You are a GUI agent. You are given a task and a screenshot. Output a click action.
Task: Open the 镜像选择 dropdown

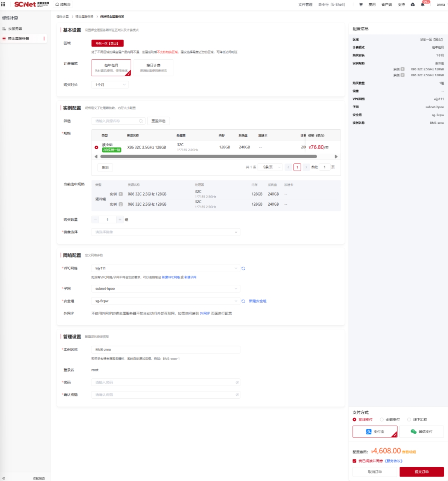pos(166,232)
